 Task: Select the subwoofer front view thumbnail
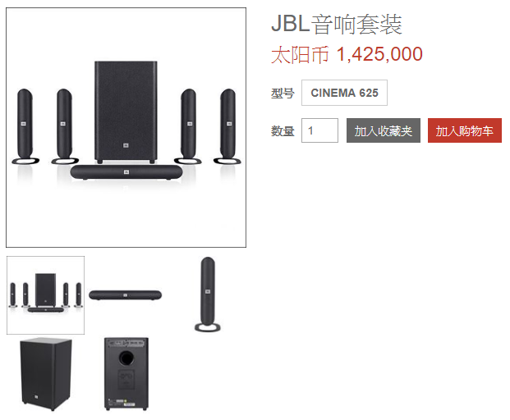coord(45,375)
